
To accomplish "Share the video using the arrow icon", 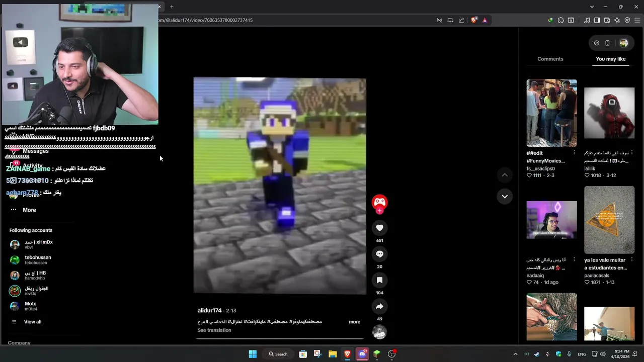I will point(379,306).
